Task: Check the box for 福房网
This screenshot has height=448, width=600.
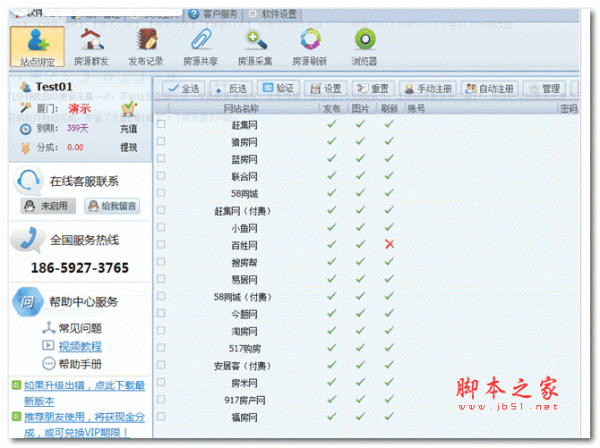Action: coord(161,417)
